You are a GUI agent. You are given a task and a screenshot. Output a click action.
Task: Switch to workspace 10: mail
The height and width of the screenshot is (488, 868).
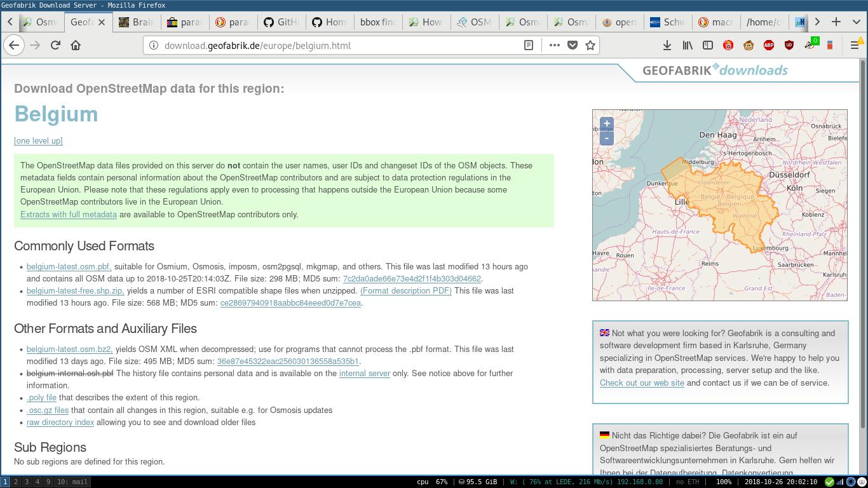pyautogui.click(x=72, y=482)
